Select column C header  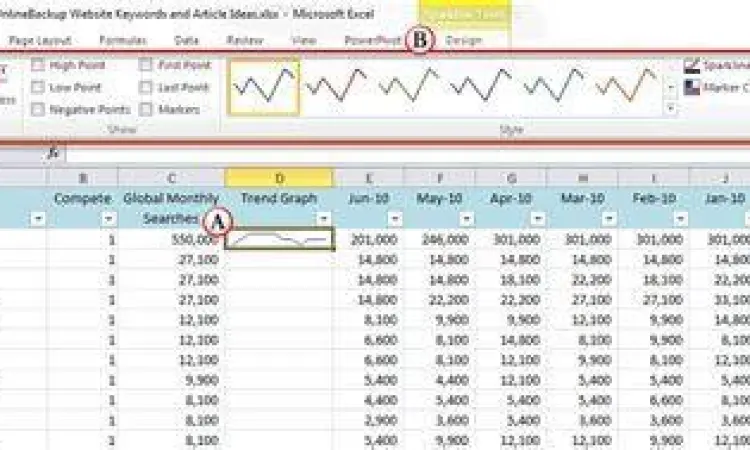pos(171,178)
